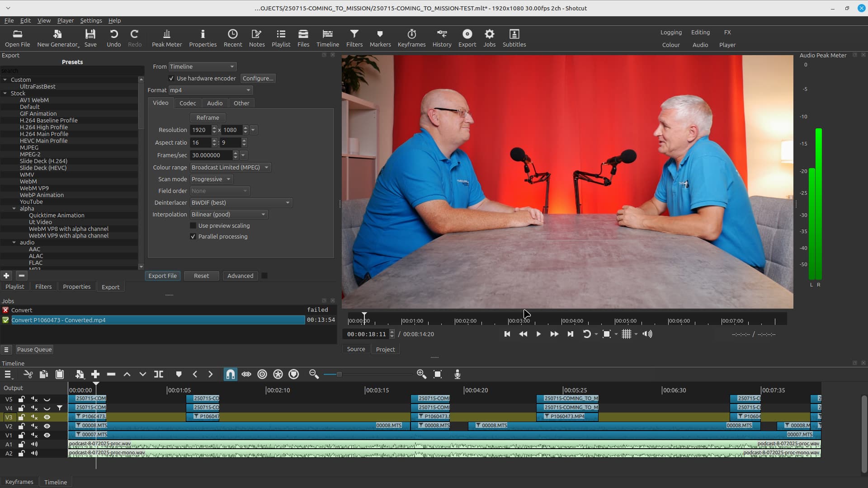This screenshot has width=868, height=488.
Task: Open the Subtitles panel icon
Action: tap(514, 38)
